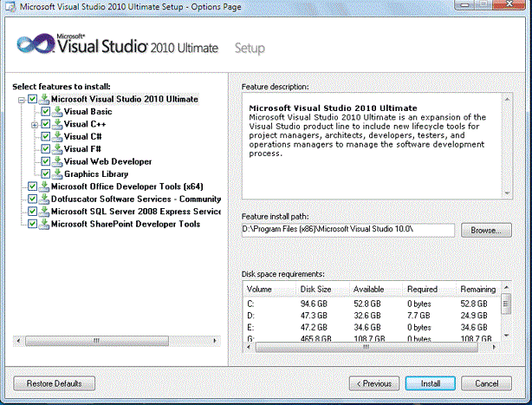
Task: Click the setup window title bar icon
Action: pyautogui.click(x=10, y=6)
